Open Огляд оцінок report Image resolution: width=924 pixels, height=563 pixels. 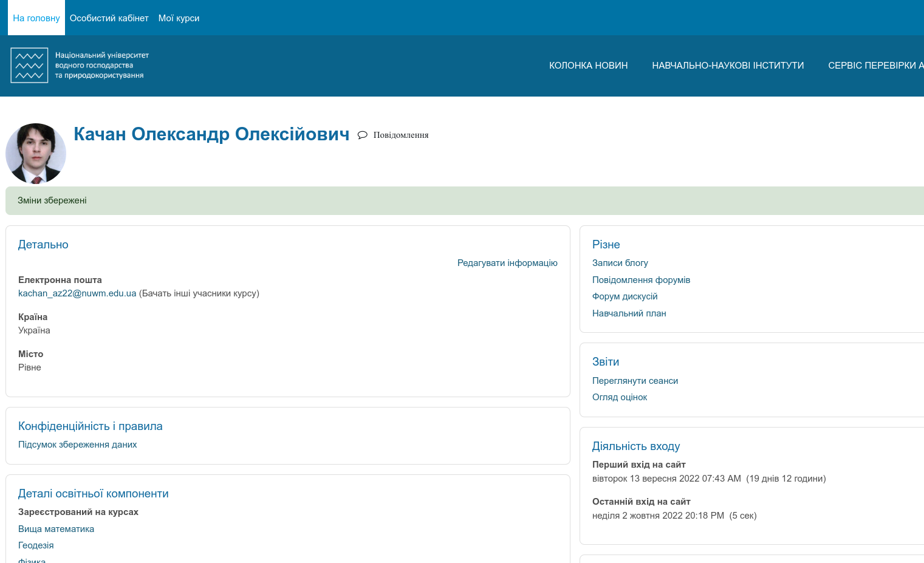tap(620, 397)
